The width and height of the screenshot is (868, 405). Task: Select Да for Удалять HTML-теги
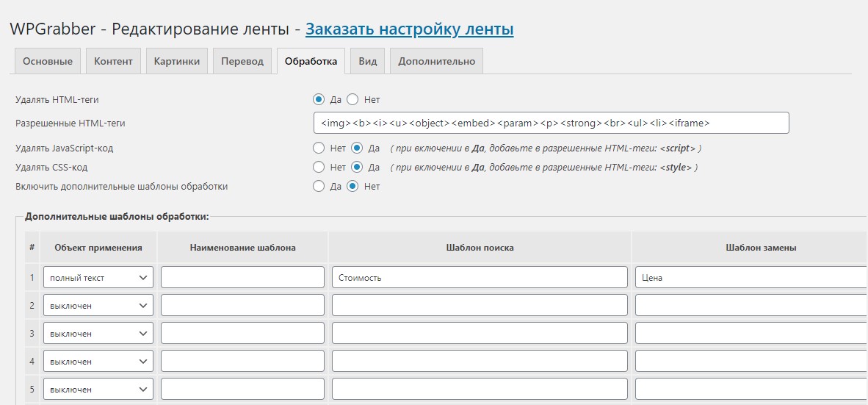pyautogui.click(x=318, y=100)
